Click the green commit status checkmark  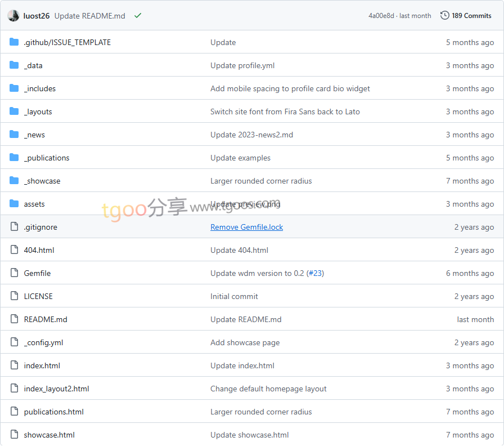point(138,16)
